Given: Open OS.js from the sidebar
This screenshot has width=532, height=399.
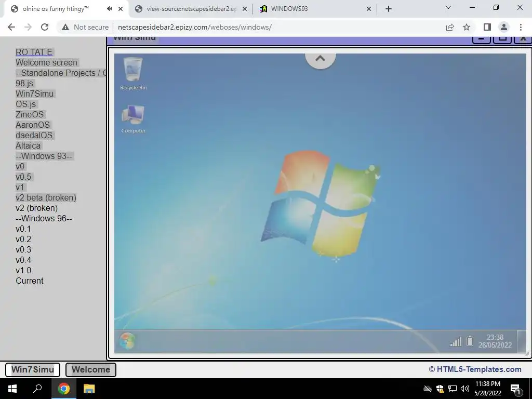Looking at the screenshot, I should (x=26, y=104).
